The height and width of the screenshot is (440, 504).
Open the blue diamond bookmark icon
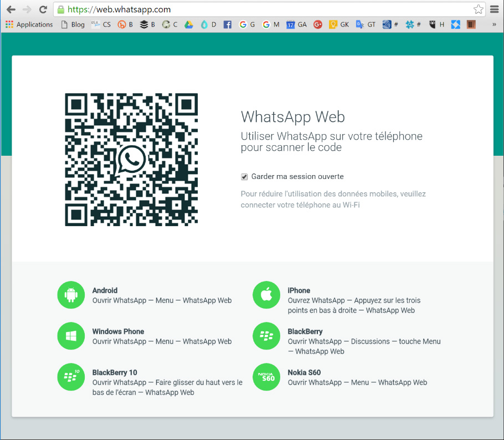(x=455, y=24)
